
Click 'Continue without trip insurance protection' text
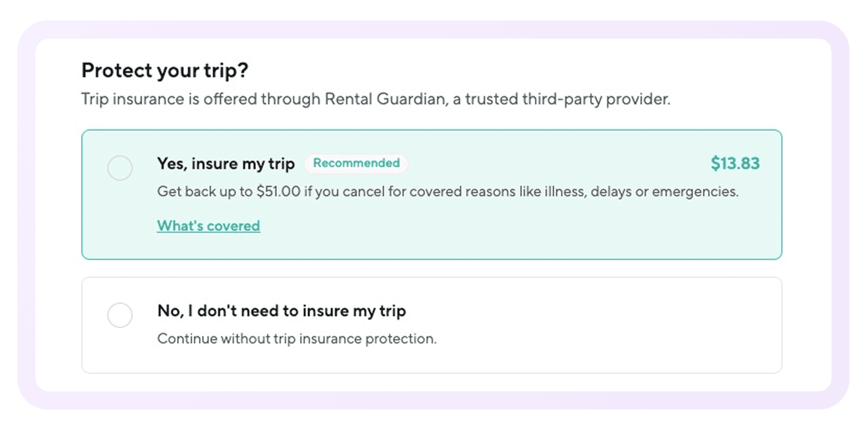(296, 338)
